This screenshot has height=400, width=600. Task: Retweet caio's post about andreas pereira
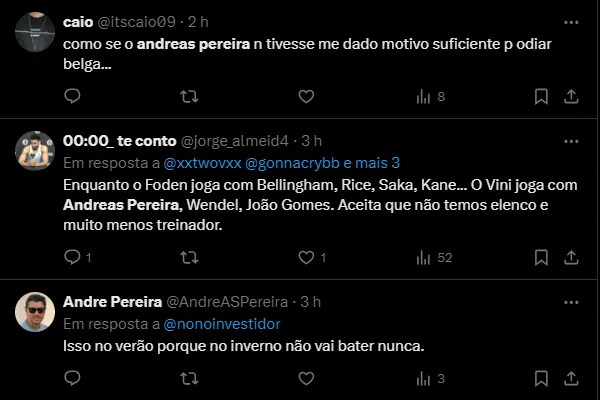point(188,96)
